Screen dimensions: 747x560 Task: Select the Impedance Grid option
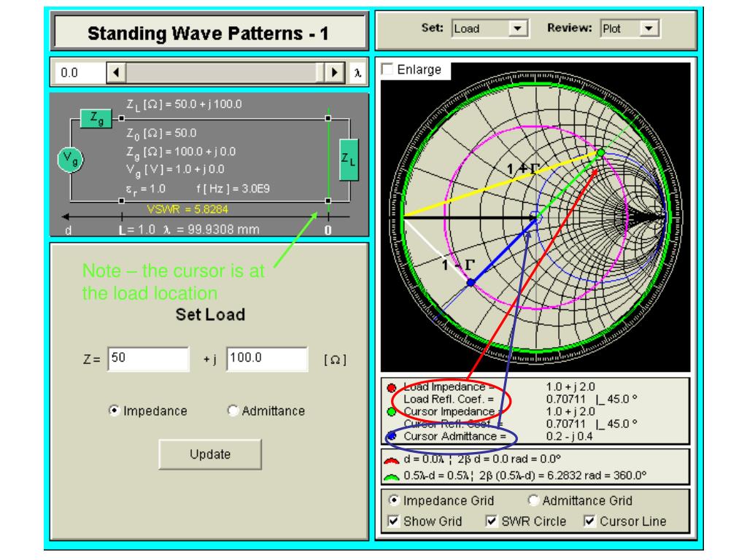pos(393,500)
